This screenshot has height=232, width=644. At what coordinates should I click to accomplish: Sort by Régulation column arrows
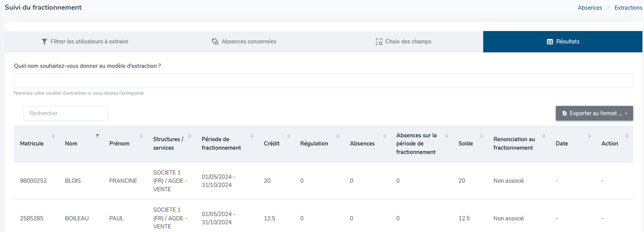pos(338,136)
